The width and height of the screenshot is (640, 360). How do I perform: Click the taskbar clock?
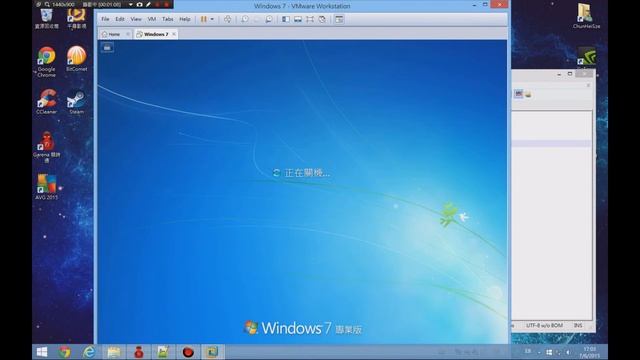click(x=589, y=352)
